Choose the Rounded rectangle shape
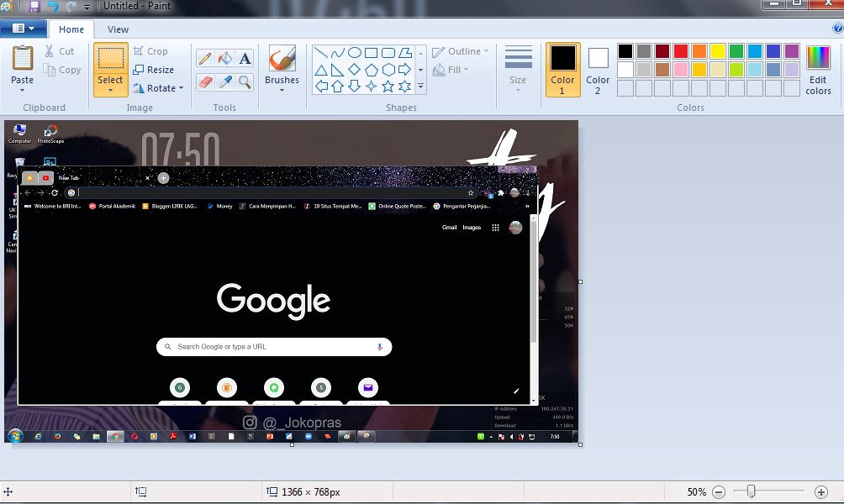 pyautogui.click(x=388, y=53)
